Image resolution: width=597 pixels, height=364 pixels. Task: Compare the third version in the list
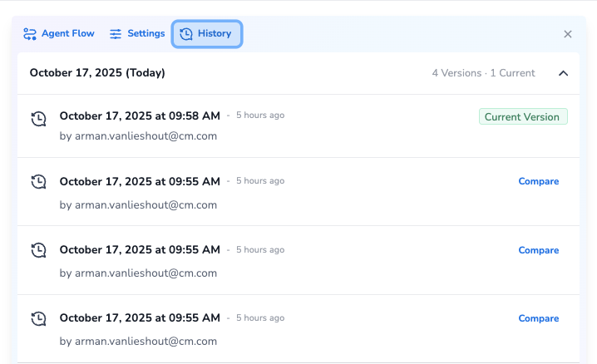pyautogui.click(x=538, y=250)
